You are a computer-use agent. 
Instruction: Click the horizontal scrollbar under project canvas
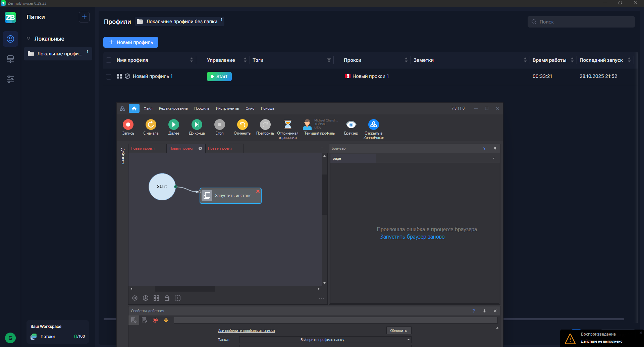coord(185,289)
